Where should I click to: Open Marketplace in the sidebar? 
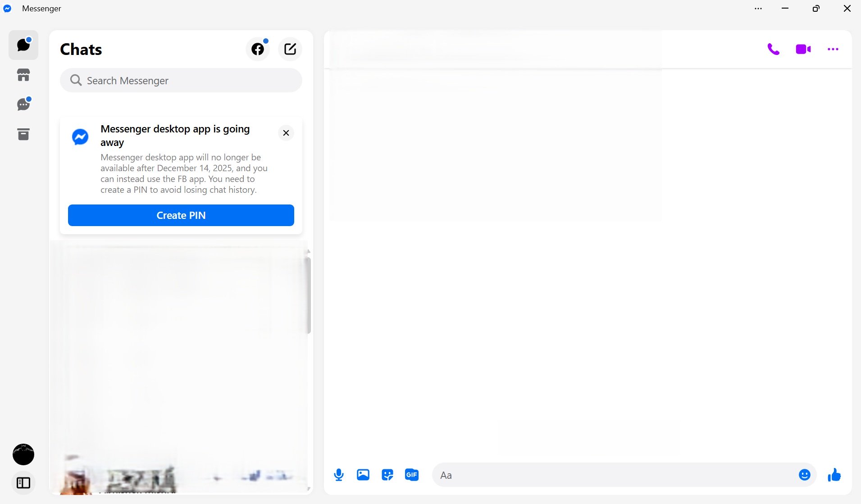tap(23, 75)
